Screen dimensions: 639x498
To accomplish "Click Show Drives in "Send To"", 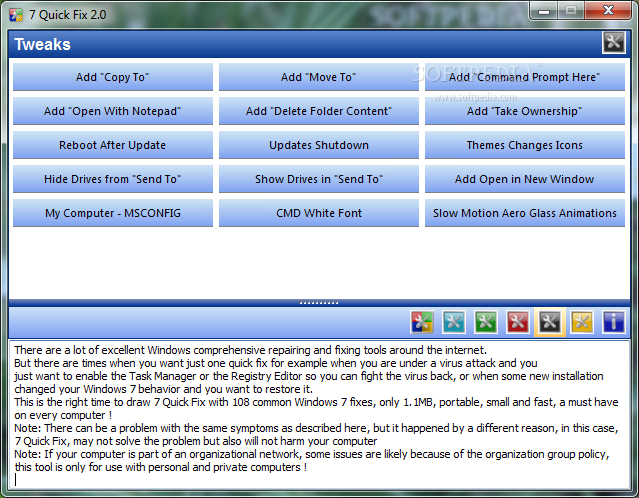I will pos(319,179).
